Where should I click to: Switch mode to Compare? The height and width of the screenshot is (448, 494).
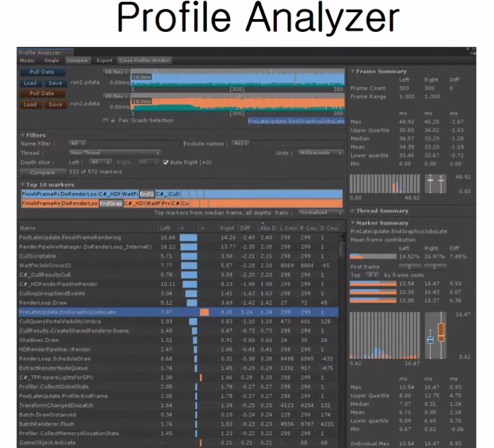[x=78, y=61]
